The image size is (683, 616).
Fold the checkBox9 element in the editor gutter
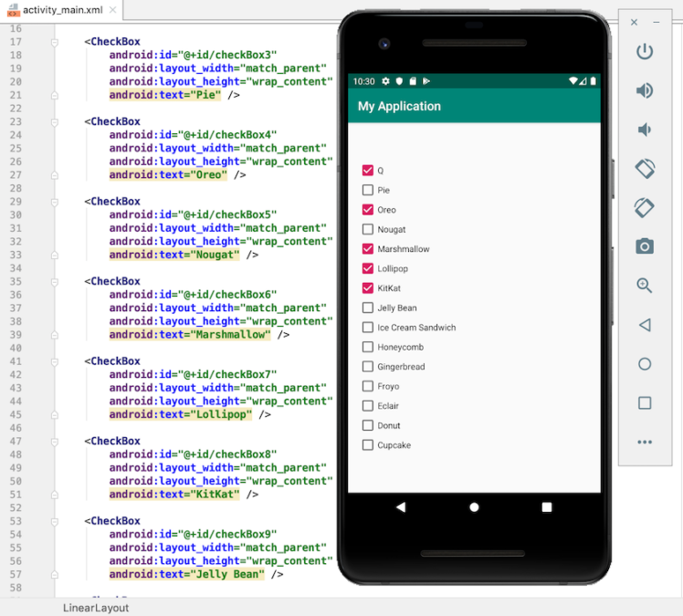55,522
